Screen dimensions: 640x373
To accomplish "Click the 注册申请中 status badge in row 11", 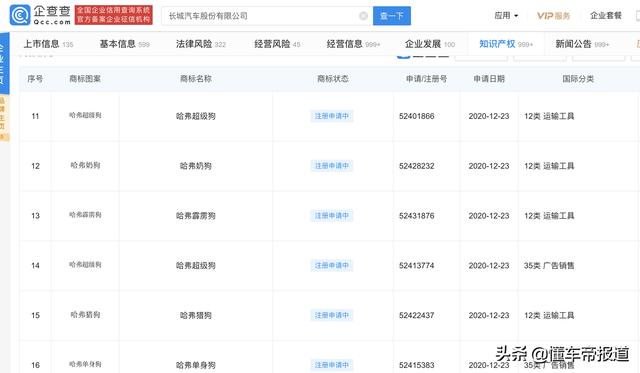I will coord(332,116).
